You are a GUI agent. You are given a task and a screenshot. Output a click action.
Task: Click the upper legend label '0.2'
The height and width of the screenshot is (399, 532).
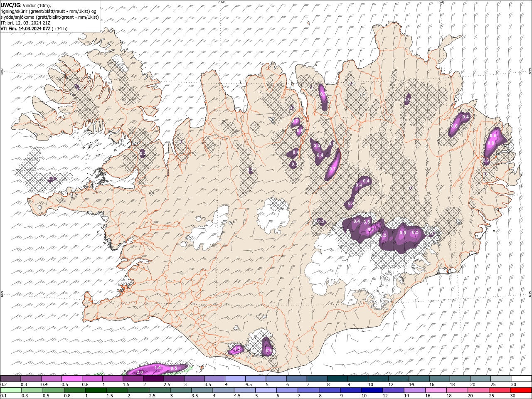click(x=3, y=384)
